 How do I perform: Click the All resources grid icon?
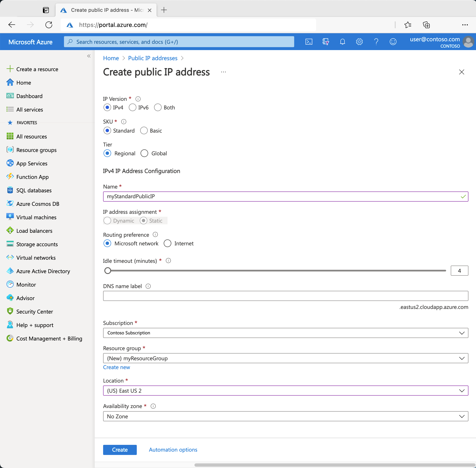click(10, 136)
